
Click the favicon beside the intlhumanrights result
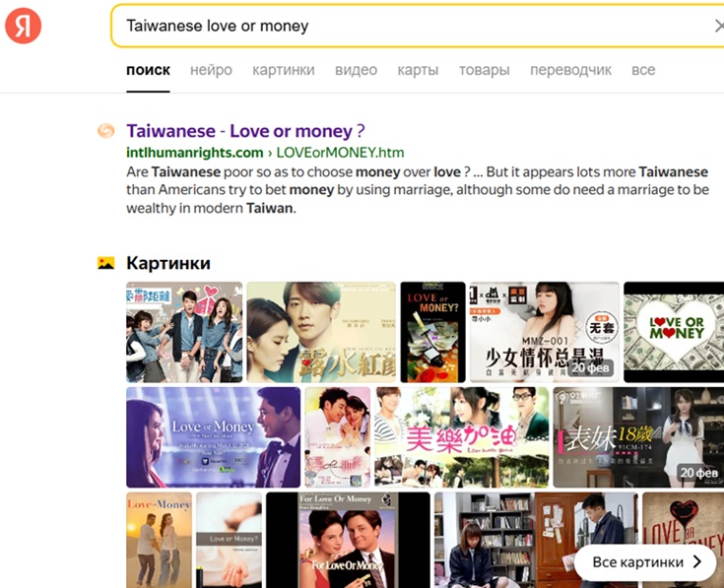pyautogui.click(x=105, y=132)
